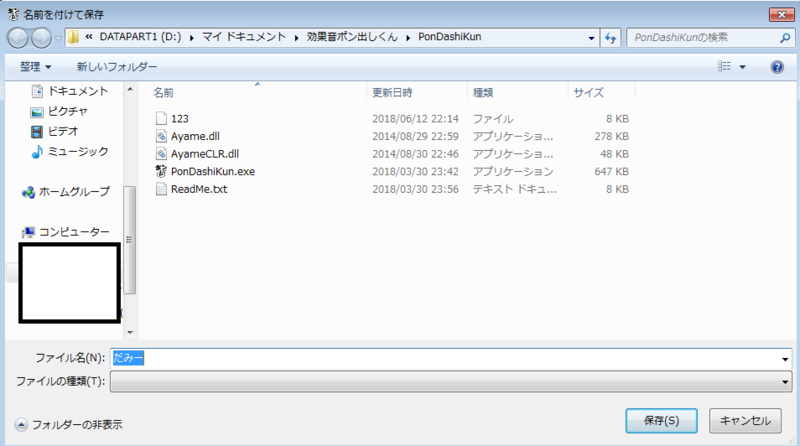This screenshot has width=800, height=446.
Task: Select the Ayame.dll file
Action: click(195, 136)
